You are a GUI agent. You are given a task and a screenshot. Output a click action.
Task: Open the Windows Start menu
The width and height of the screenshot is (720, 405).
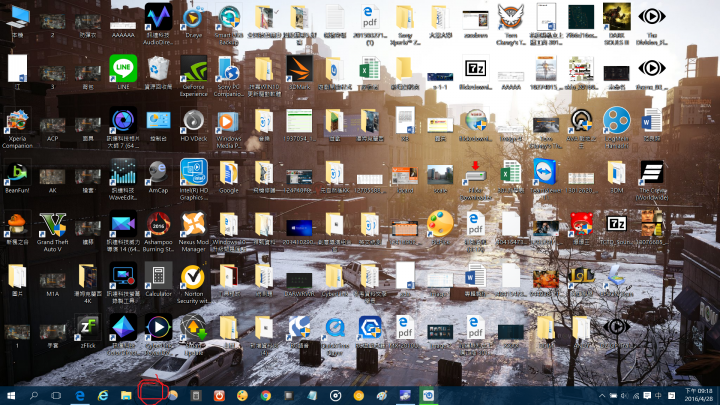coord(11,395)
